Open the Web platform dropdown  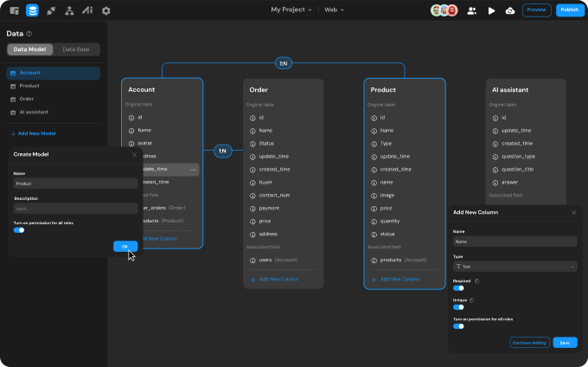pos(334,10)
